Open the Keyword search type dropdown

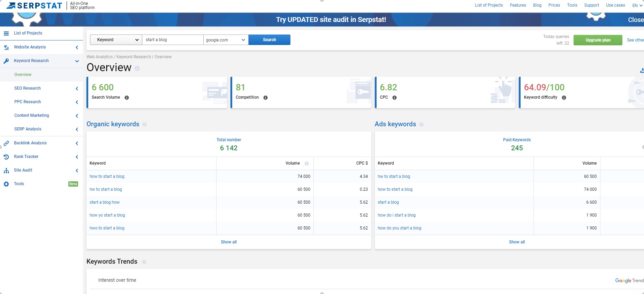[x=116, y=40]
